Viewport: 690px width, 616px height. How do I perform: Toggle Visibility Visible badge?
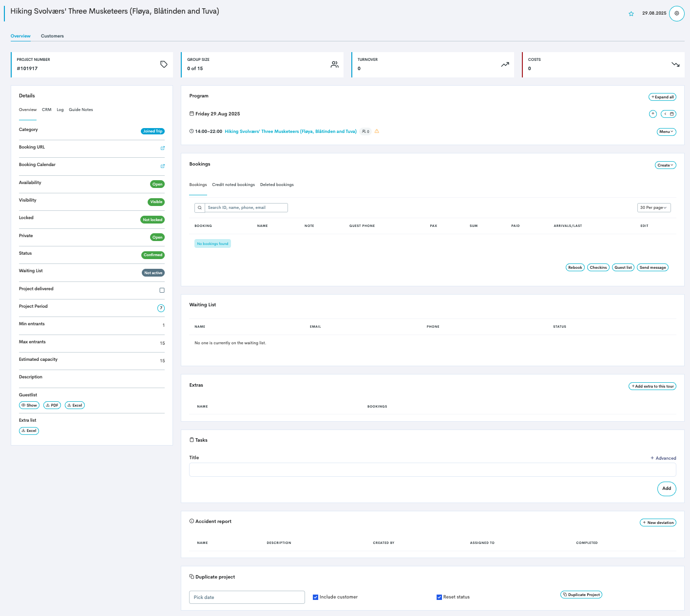(x=156, y=202)
